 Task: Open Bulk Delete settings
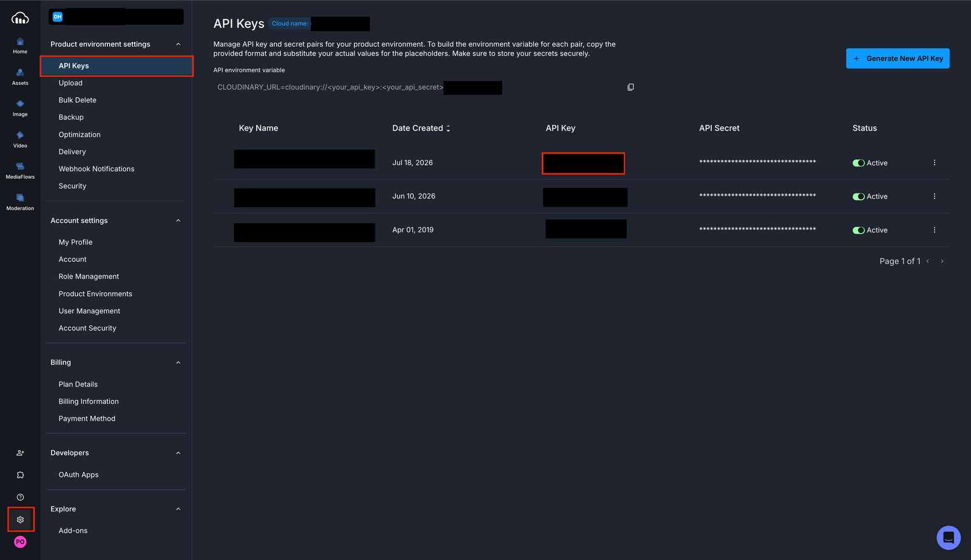[x=77, y=100]
